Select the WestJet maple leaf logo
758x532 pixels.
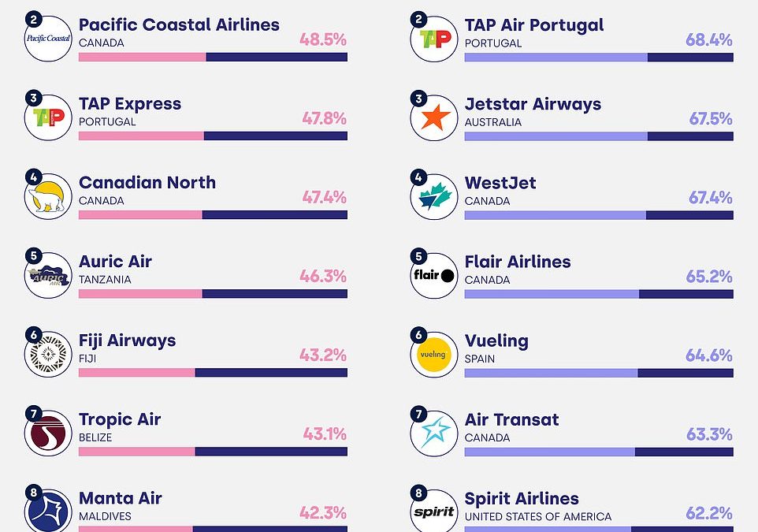pyautogui.click(x=433, y=196)
